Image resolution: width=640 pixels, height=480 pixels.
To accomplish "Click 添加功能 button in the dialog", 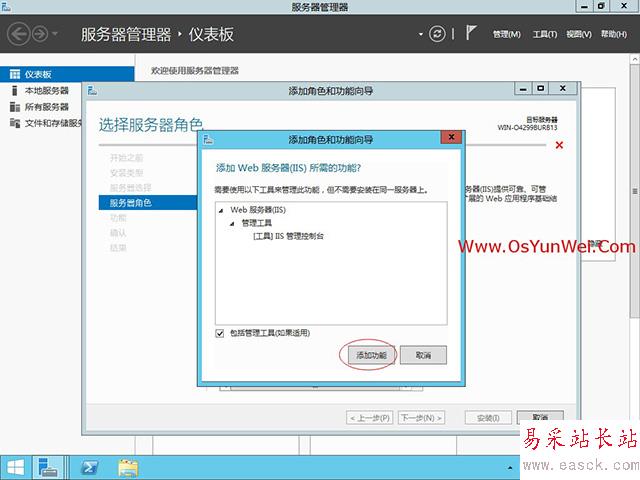I will (x=371, y=355).
